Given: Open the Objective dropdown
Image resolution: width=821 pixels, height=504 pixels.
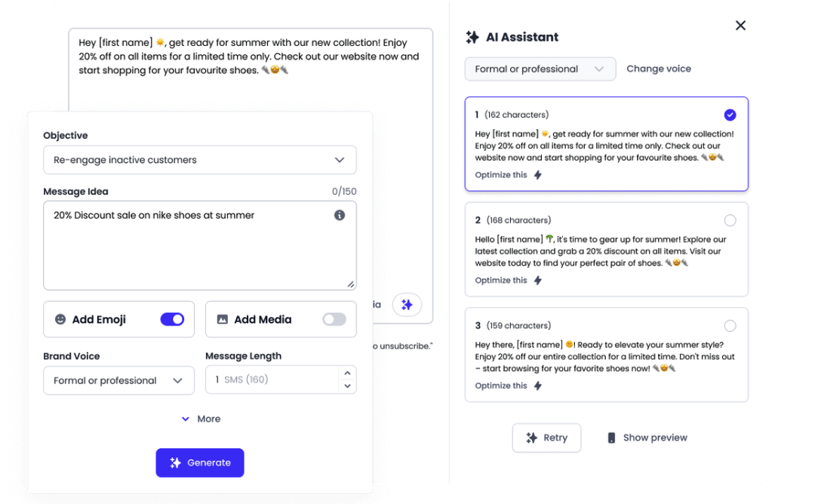Looking at the screenshot, I should (200, 160).
